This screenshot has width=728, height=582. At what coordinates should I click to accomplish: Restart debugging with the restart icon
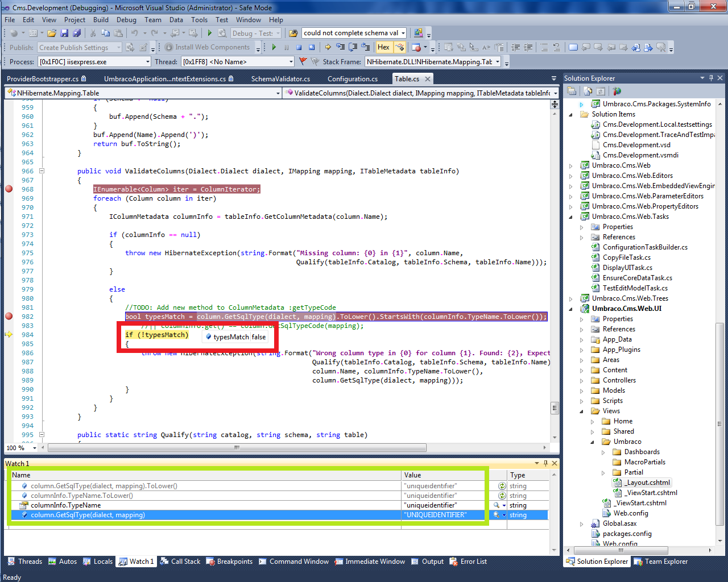pyautogui.click(x=311, y=47)
